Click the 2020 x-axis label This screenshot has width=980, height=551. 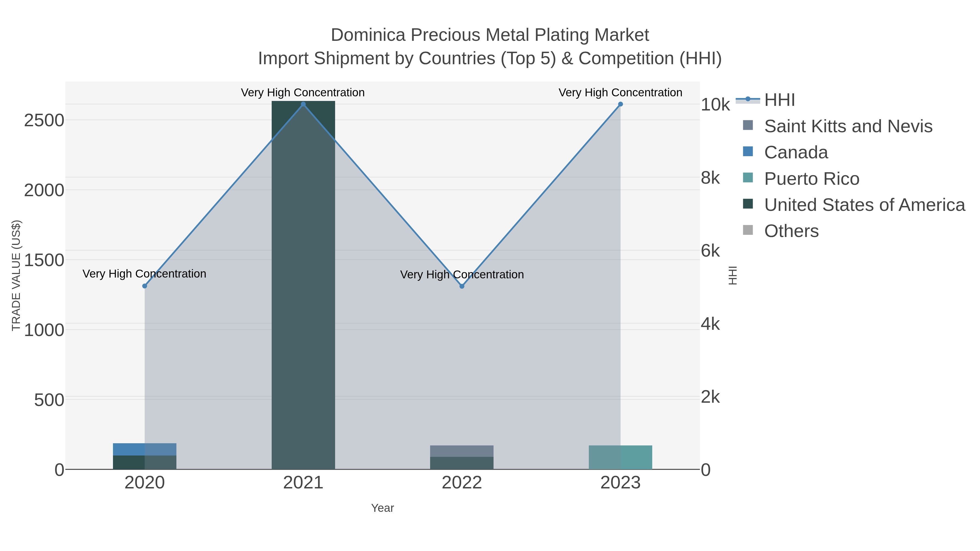point(145,483)
